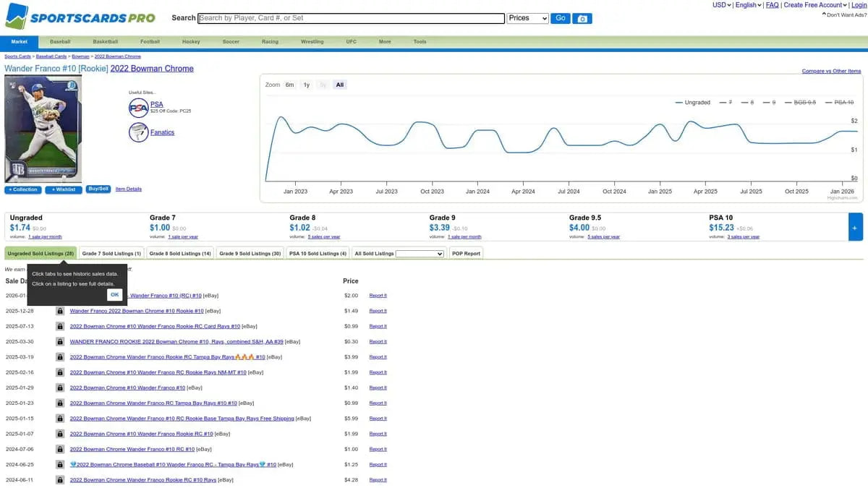
Task: Open the Fanatics logo icon
Action: 138,132
